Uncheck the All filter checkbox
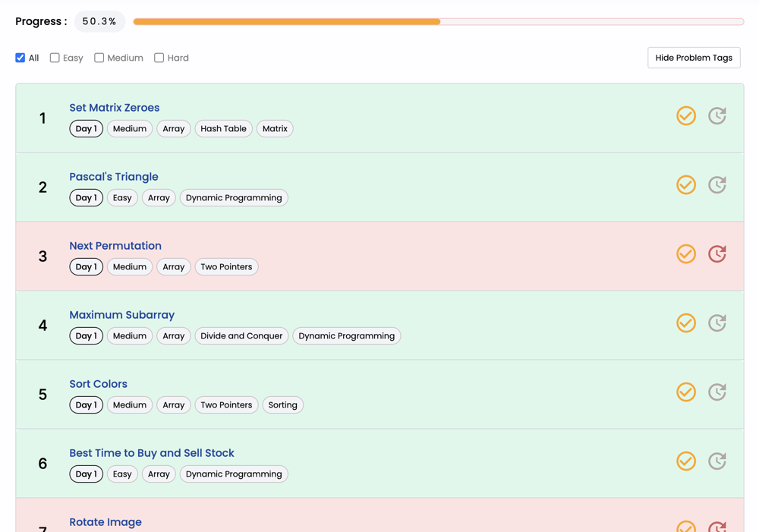Image resolution: width=759 pixels, height=532 pixels. [x=20, y=58]
